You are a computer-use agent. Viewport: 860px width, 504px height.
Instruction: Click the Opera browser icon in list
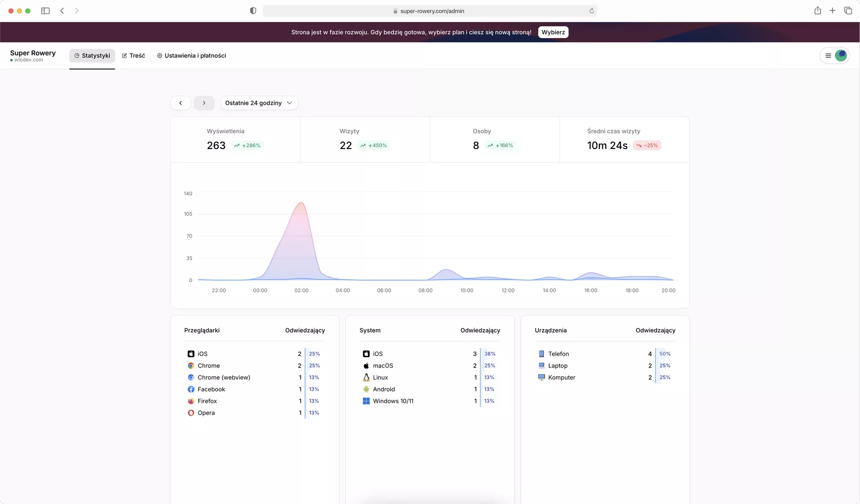[x=191, y=413]
